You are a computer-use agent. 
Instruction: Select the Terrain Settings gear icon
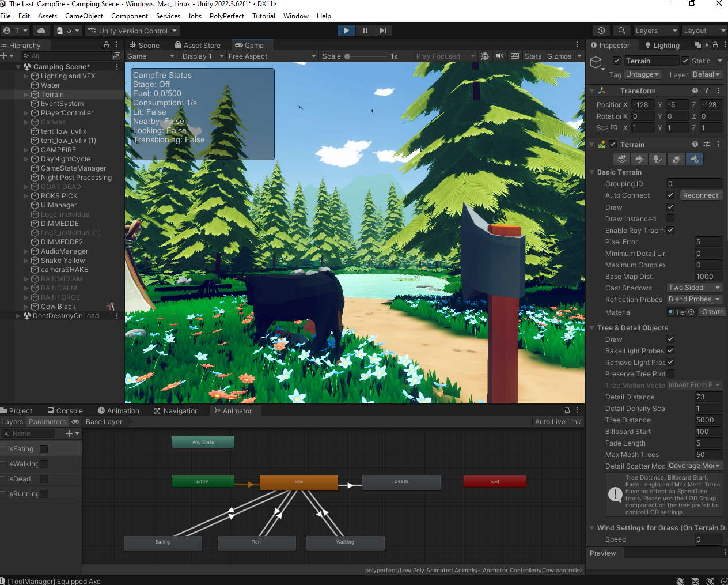click(695, 159)
